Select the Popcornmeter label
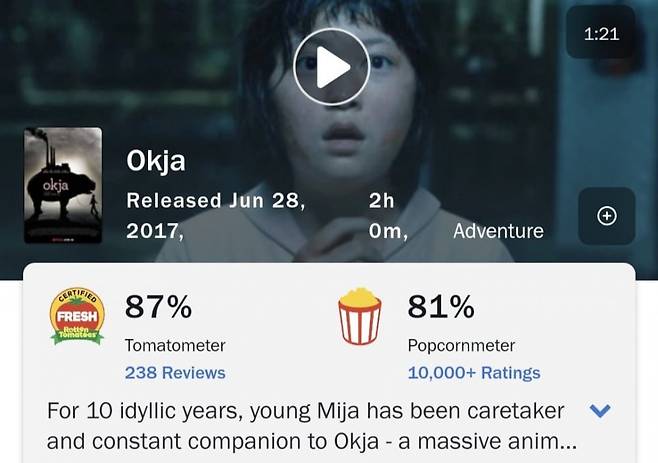658x463 pixels. (x=461, y=345)
